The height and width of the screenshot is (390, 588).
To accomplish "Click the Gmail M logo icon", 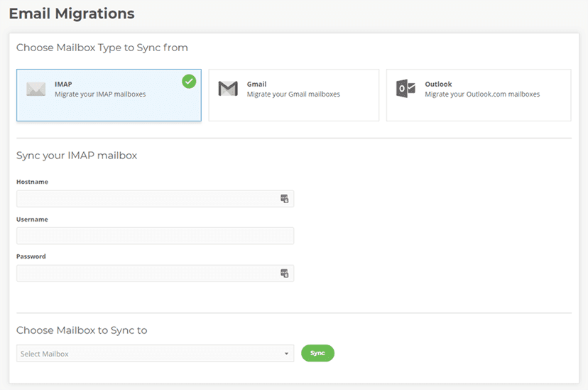I will (228, 89).
